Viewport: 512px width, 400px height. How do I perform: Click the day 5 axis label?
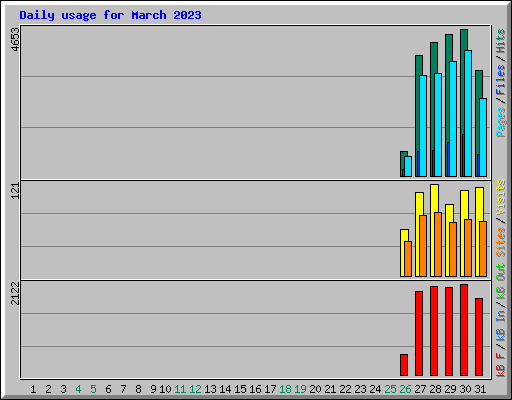(x=93, y=389)
